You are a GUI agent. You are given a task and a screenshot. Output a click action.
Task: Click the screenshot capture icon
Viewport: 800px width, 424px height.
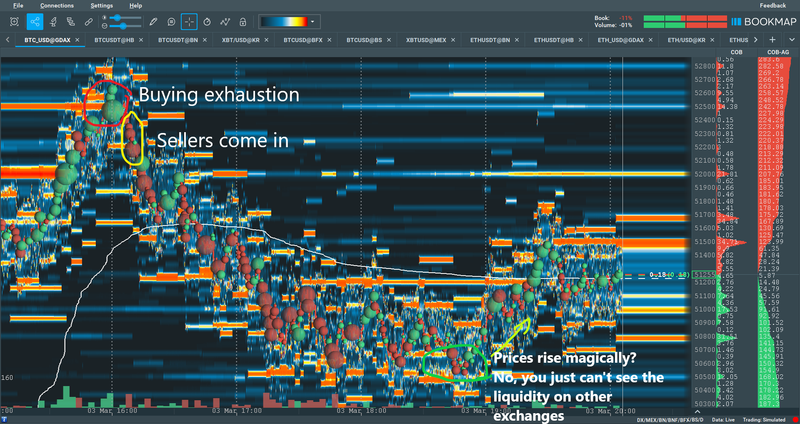14,22
